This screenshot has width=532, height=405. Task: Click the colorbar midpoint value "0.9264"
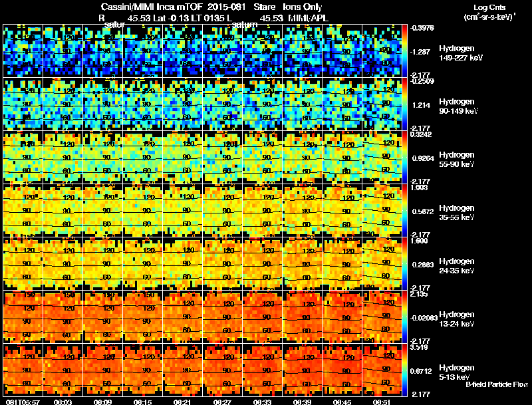pos(423,158)
